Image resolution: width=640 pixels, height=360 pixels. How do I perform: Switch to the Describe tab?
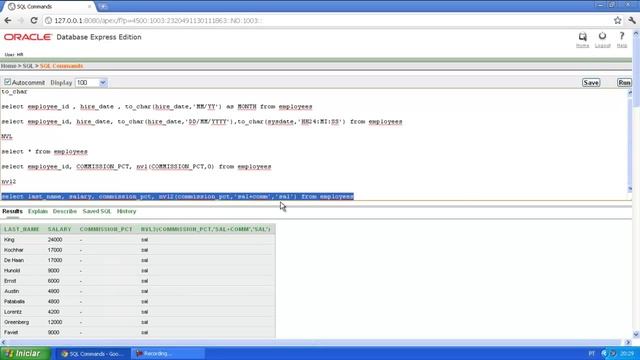pos(65,211)
